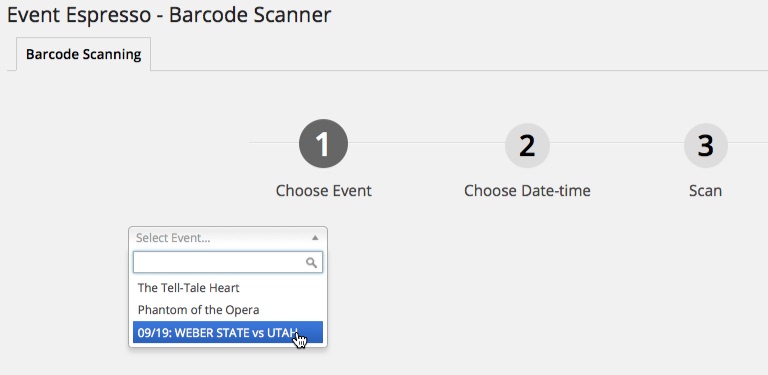Click progress line between steps 1 and 2
The height and width of the screenshot is (375, 768).
point(427,143)
